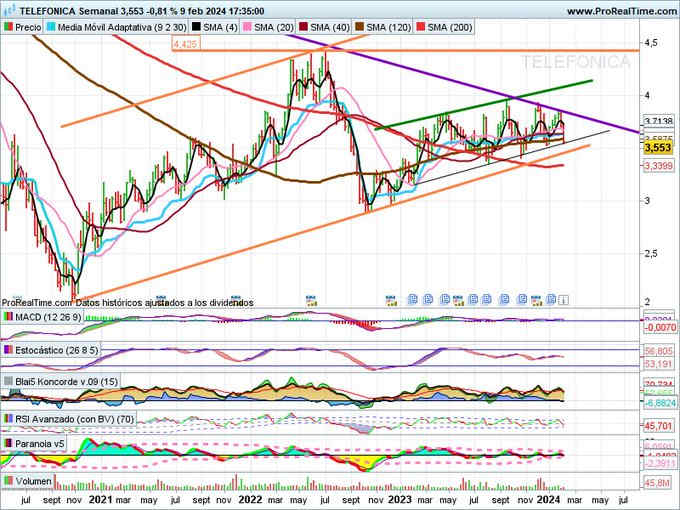Open the report document icon near March 2023
This screenshot has height=510, width=680.
(428, 299)
